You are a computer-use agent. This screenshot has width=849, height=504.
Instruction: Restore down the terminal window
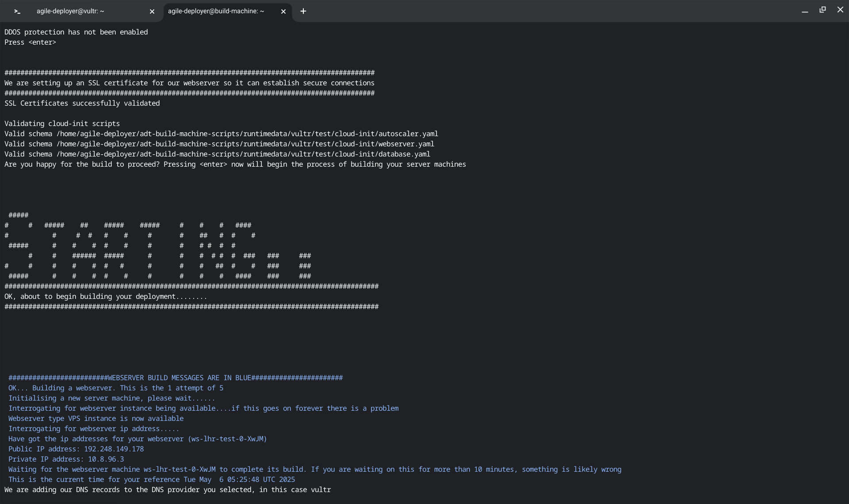(x=822, y=10)
